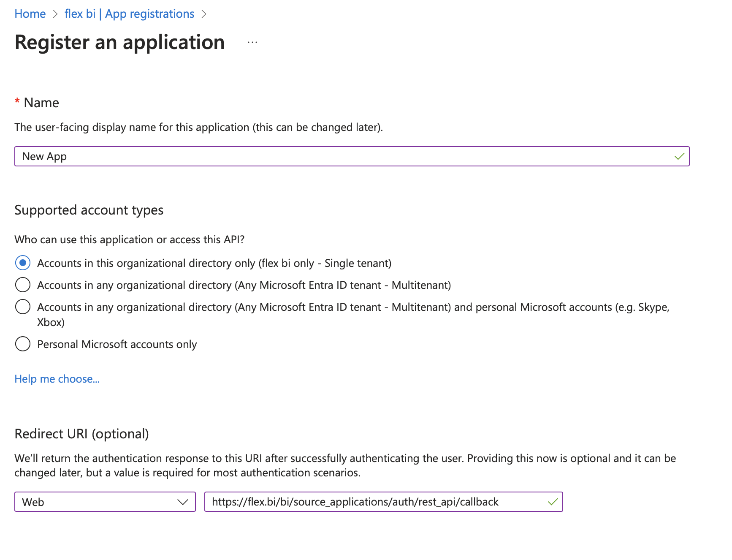Open the ellipsis menu beside the page title

[252, 42]
